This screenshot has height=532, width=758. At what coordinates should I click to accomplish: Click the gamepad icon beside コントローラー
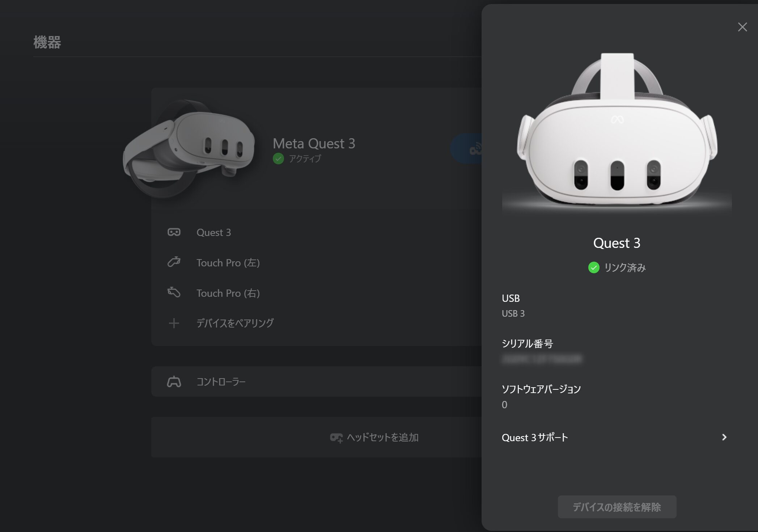(x=174, y=382)
